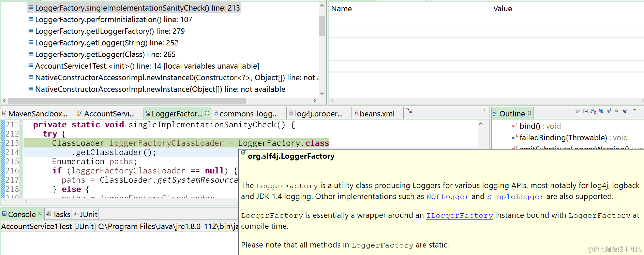Screen dimensions: 644x255
Task: Click the debug stack scroll up arrow
Action: pos(322,5)
